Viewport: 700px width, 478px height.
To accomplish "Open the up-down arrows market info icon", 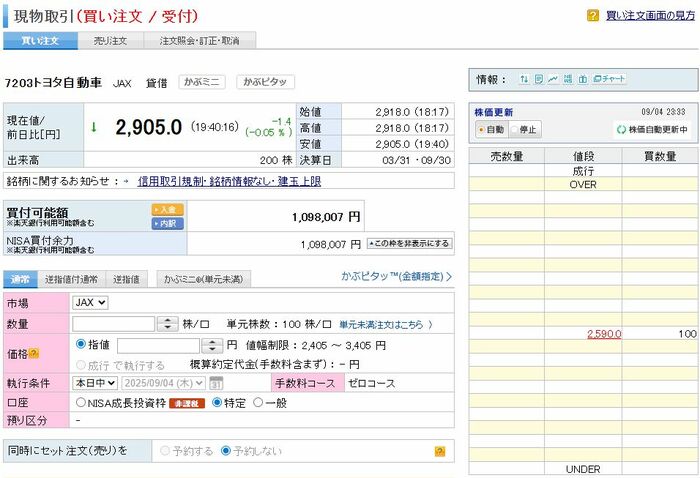I will tap(524, 79).
